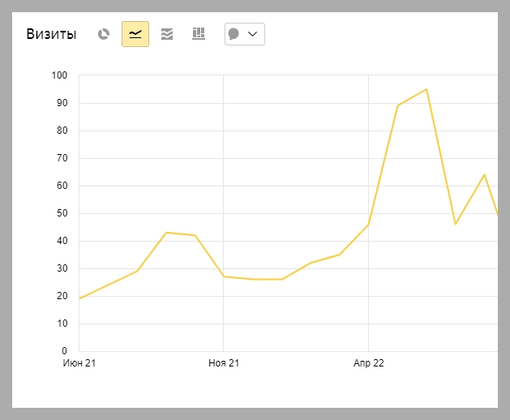510x420 pixels.
Task: Click the line point above Ноя 21
Action: pyautogui.click(x=223, y=276)
